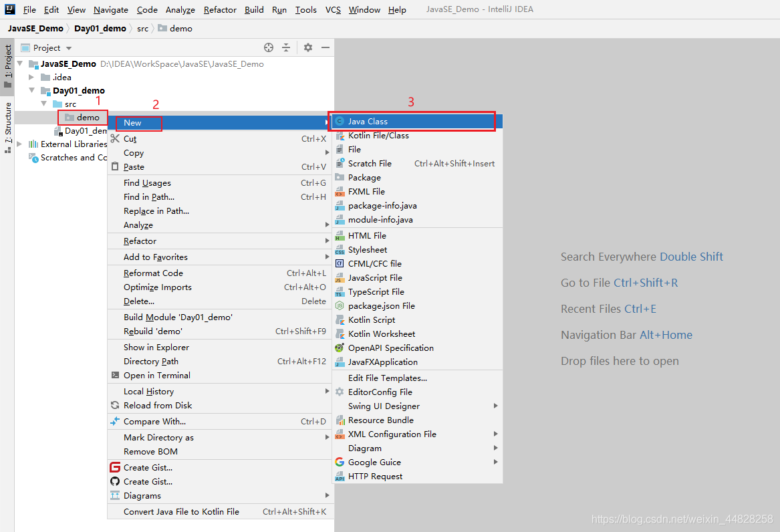Click the Cut scissors icon
Viewport: 780px width, 532px height.
pyautogui.click(x=115, y=139)
